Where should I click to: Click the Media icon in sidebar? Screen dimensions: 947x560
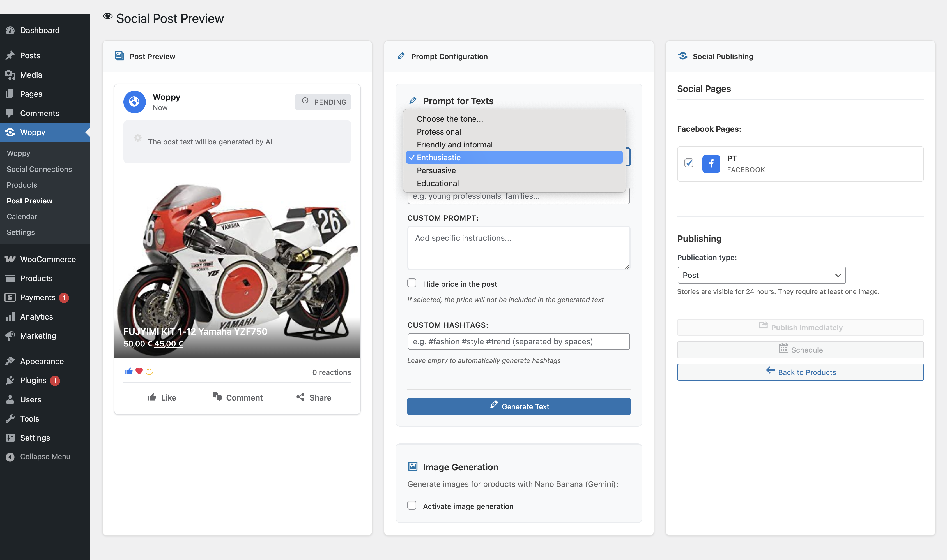pyautogui.click(x=10, y=75)
